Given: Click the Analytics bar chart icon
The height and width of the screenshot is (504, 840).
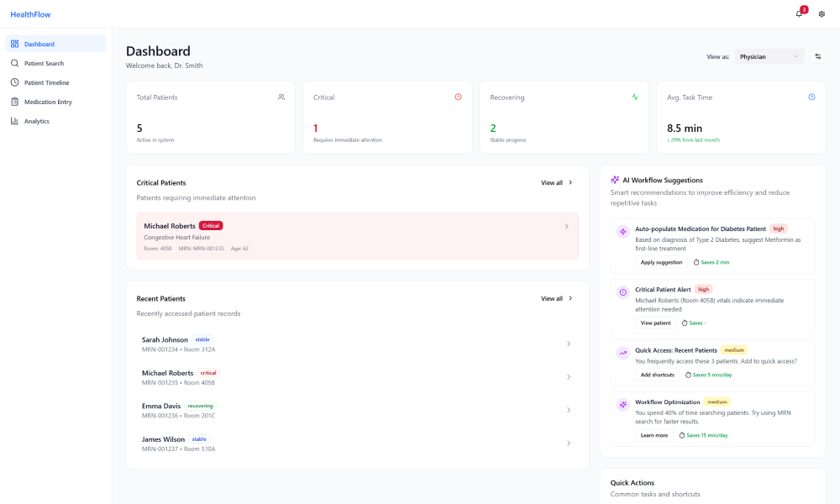Looking at the screenshot, I should pos(14,121).
